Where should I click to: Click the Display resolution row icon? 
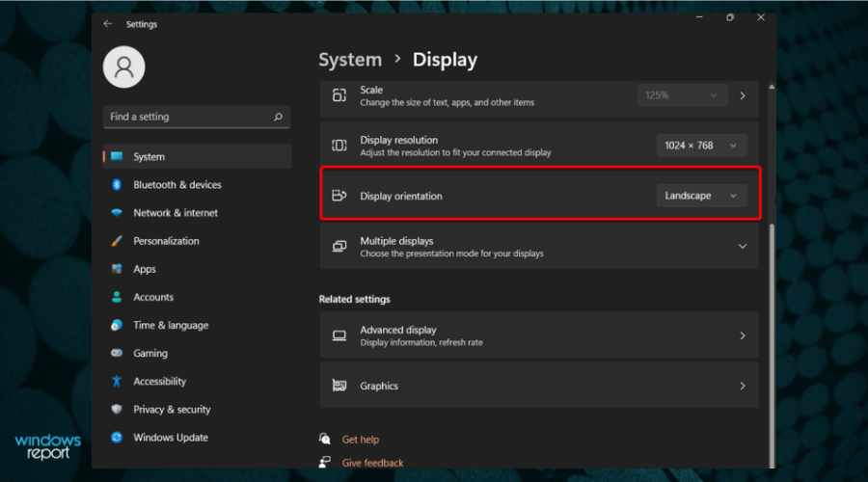(339, 146)
